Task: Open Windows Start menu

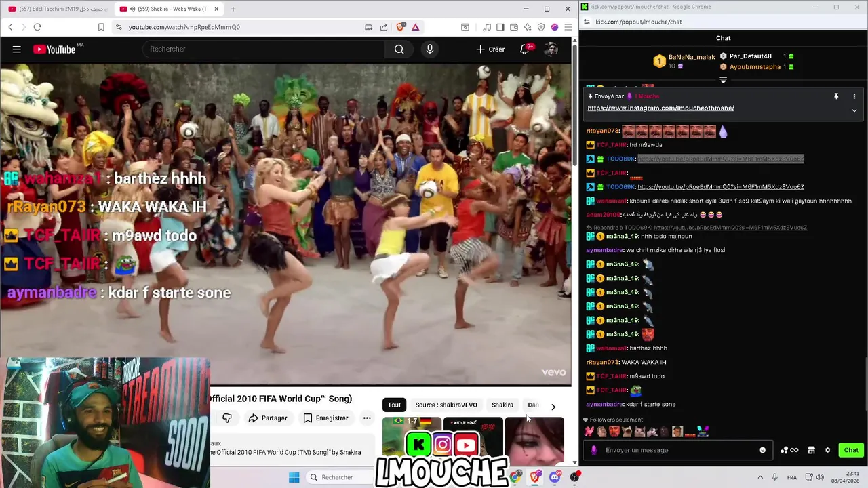Action: pos(294,477)
